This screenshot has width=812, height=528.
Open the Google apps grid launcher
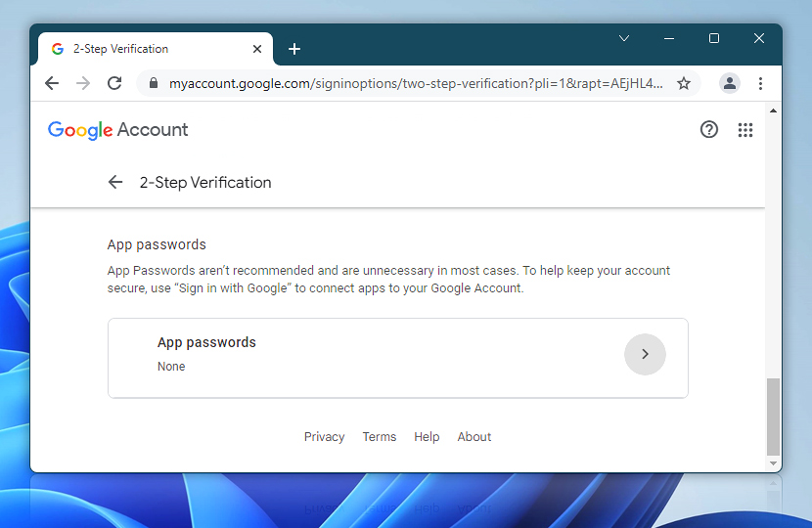(745, 130)
